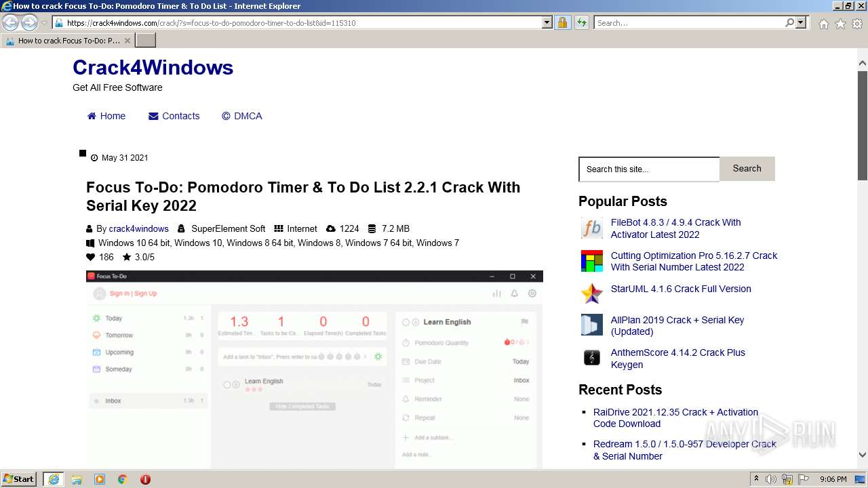This screenshot has height=488, width=868.
Task: Open Redream 1.5.0 Developer Crack recent post
Action: [684, 450]
